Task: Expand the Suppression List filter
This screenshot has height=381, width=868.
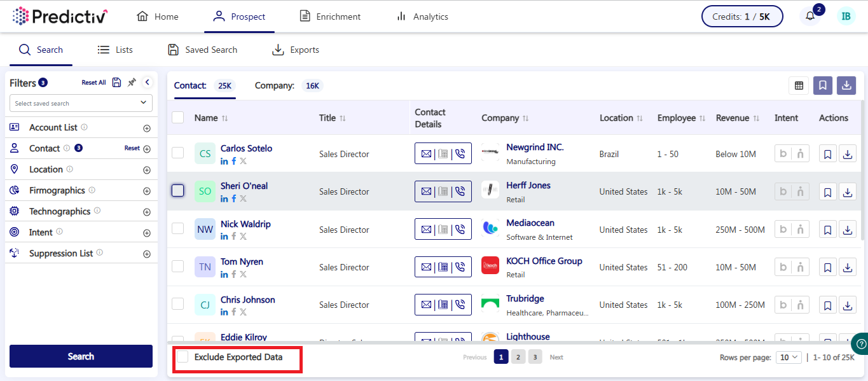Action: point(147,254)
